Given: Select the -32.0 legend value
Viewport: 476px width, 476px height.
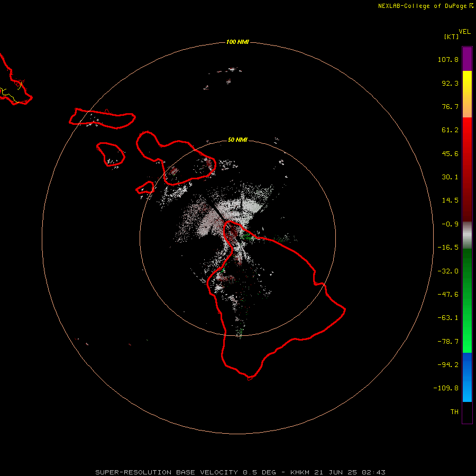Looking at the screenshot, I should 448,271.
